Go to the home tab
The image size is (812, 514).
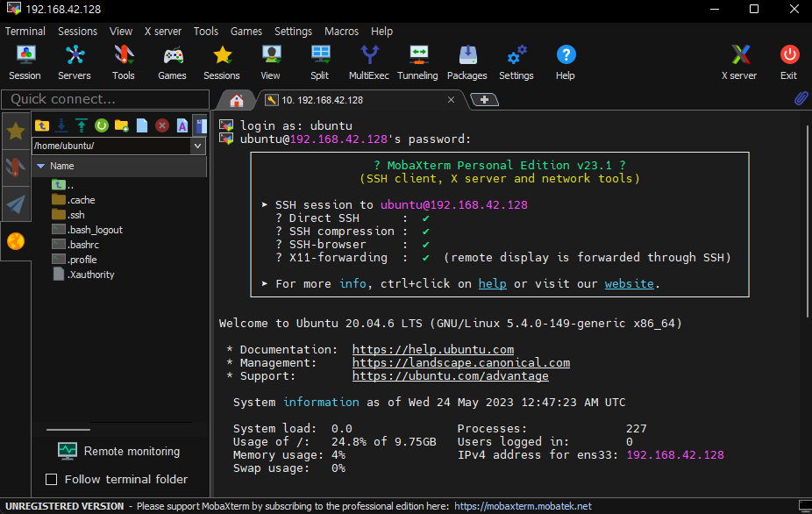pyautogui.click(x=237, y=100)
